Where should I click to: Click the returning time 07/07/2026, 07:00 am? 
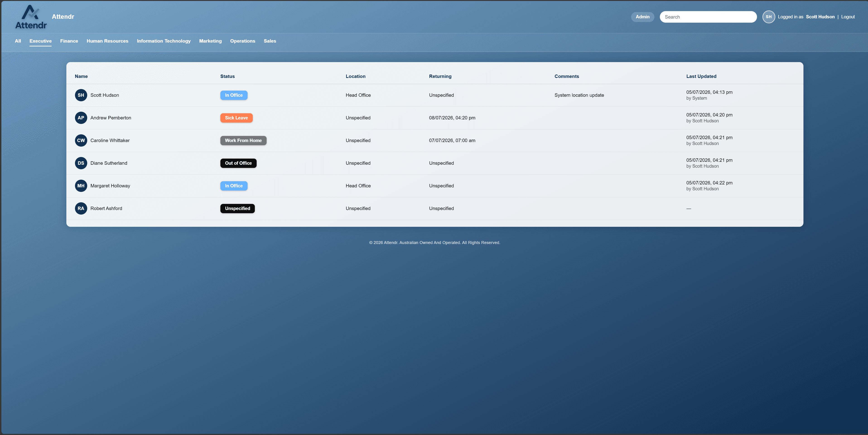pos(452,140)
